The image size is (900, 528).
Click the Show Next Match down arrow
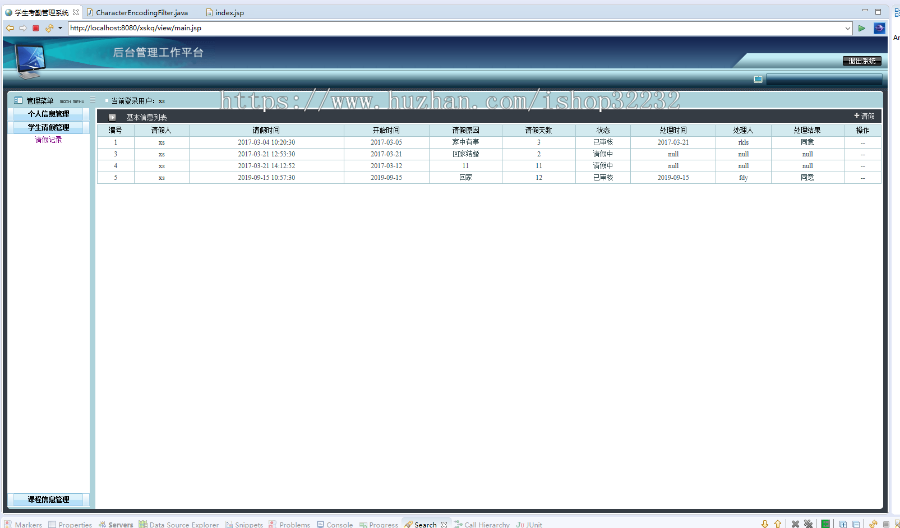pyautogui.click(x=765, y=523)
